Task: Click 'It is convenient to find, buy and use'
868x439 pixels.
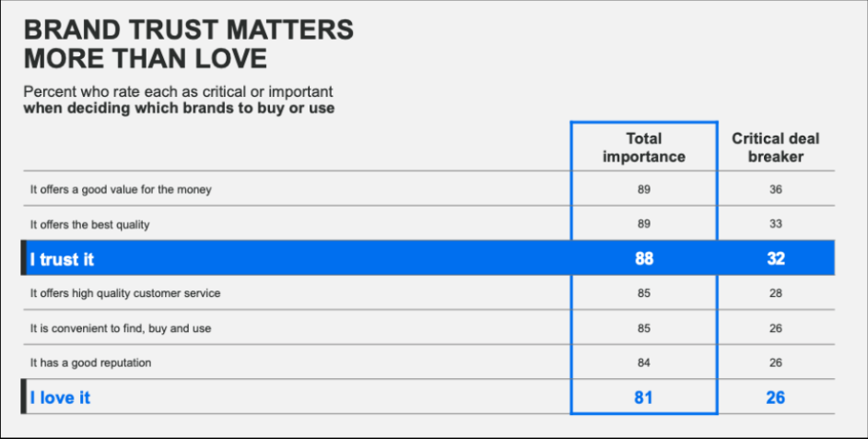Action: [x=121, y=328]
